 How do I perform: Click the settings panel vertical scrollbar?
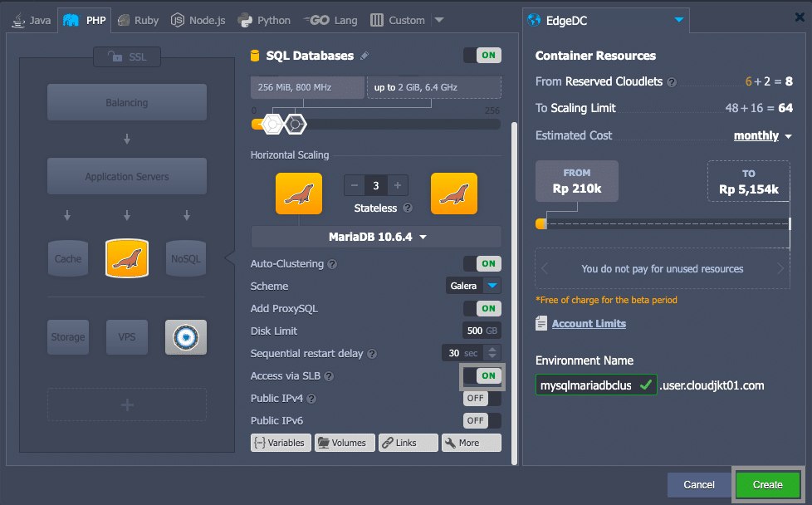click(514, 293)
